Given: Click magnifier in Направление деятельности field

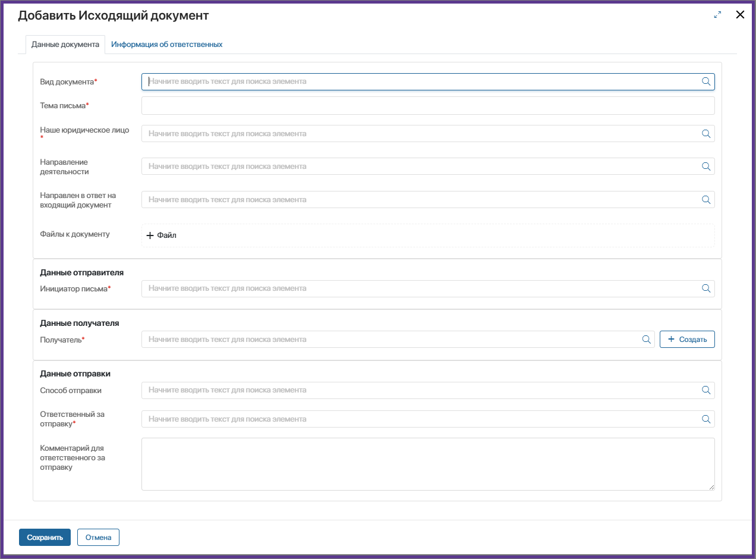Looking at the screenshot, I should tap(706, 167).
